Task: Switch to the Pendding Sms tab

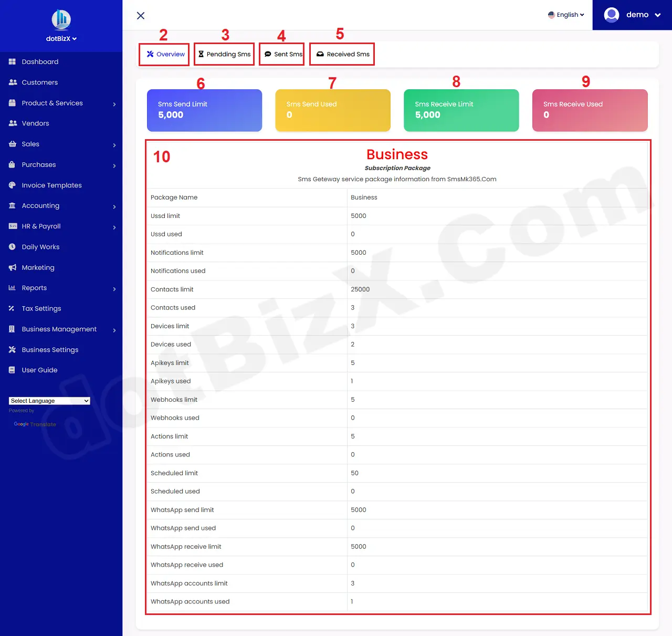Action: pyautogui.click(x=224, y=54)
